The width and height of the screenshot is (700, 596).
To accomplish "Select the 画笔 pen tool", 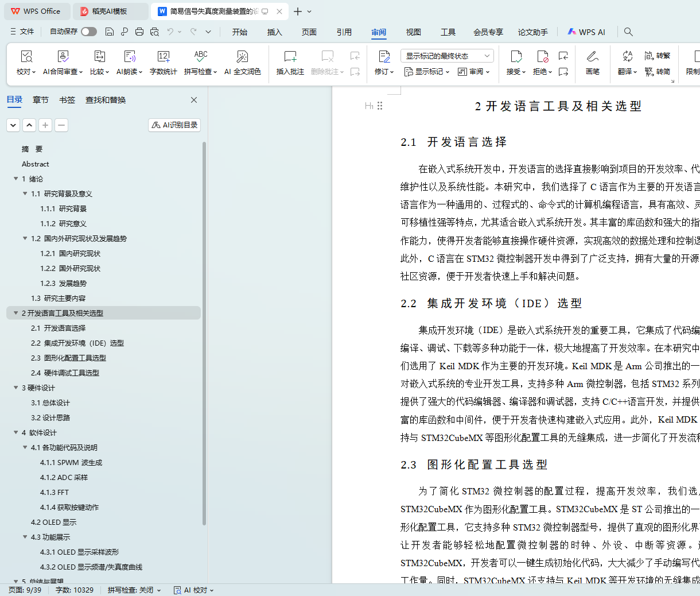I will pos(592,57).
